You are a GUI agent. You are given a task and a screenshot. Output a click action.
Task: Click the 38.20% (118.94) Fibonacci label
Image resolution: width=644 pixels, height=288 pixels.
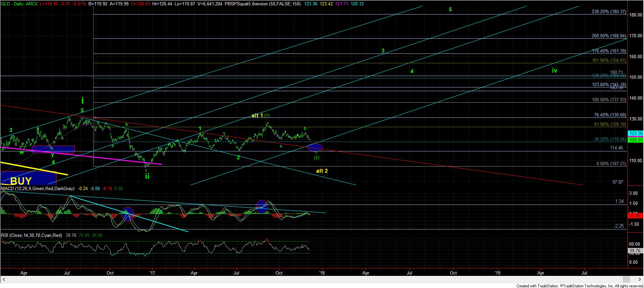tap(610, 139)
